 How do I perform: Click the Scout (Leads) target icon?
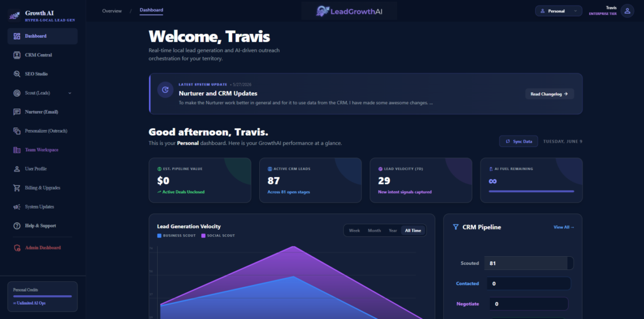pos(17,93)
